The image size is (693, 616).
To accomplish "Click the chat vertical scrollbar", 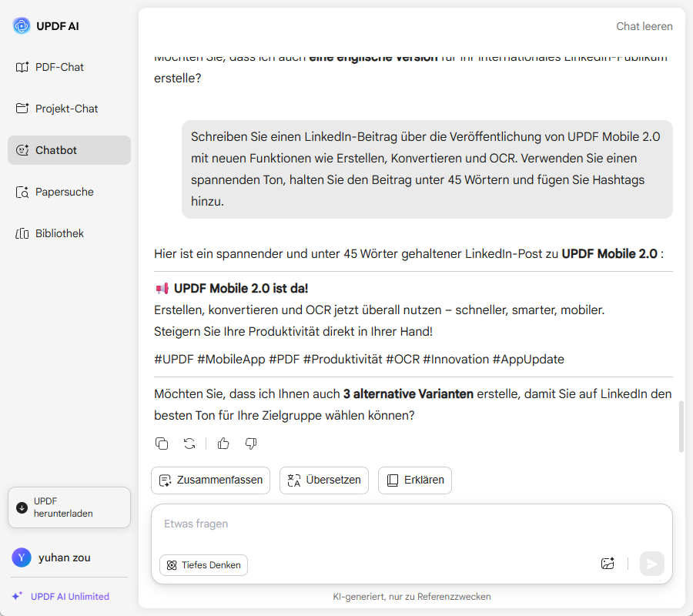I will 681,427.
